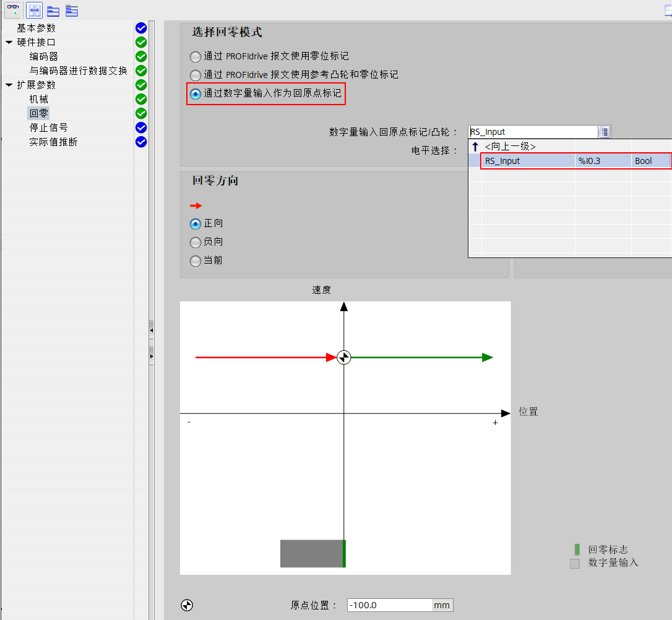
Task: Select 负向 as the homing direction
Action: [196, 242]
